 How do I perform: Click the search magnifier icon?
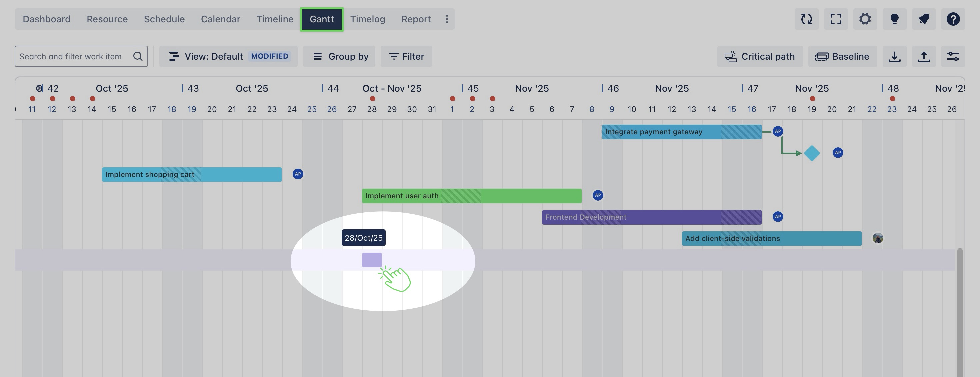pyautogui.click(x=138, y=57)
